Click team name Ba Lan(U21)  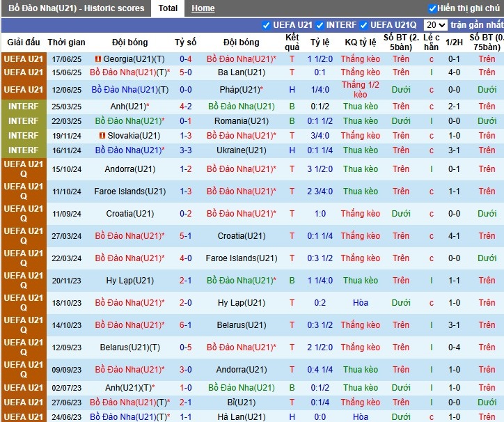coord(242,72)
